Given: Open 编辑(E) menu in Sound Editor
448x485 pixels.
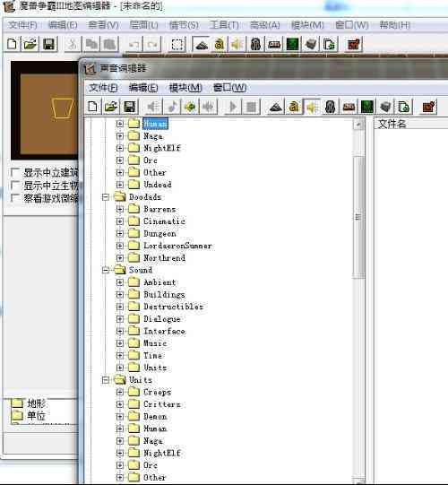Looking at the screenshot, I should pyautogui.click(x=143, y=88).
